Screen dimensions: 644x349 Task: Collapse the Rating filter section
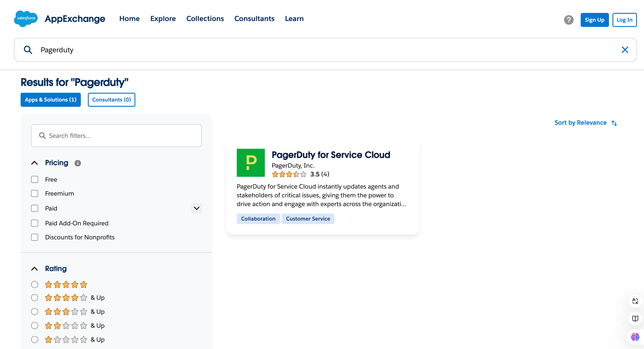click(x=34, y=269)
